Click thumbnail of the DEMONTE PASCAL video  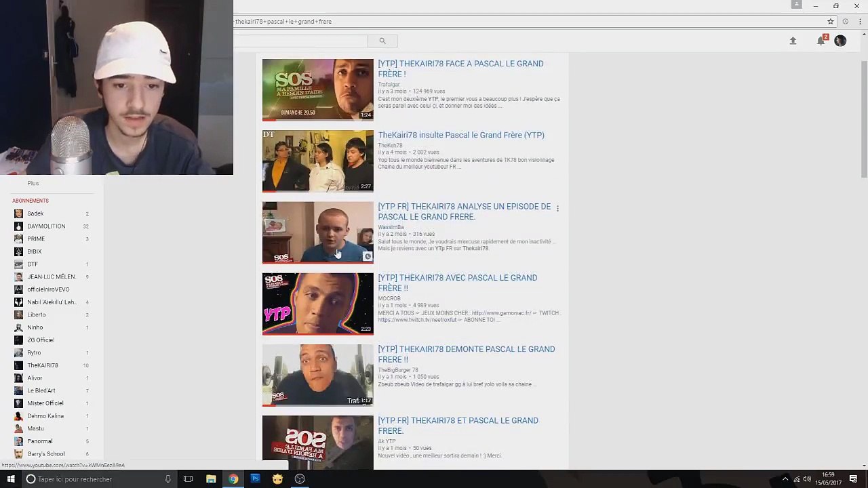[x=318, y=375]
